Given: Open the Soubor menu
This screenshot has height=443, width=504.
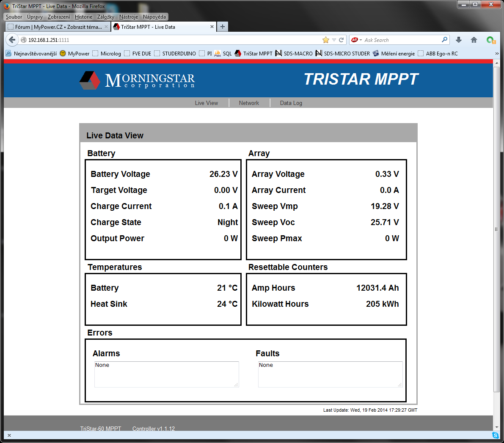Looking at the screenshot, I should (x=14, y=17).
